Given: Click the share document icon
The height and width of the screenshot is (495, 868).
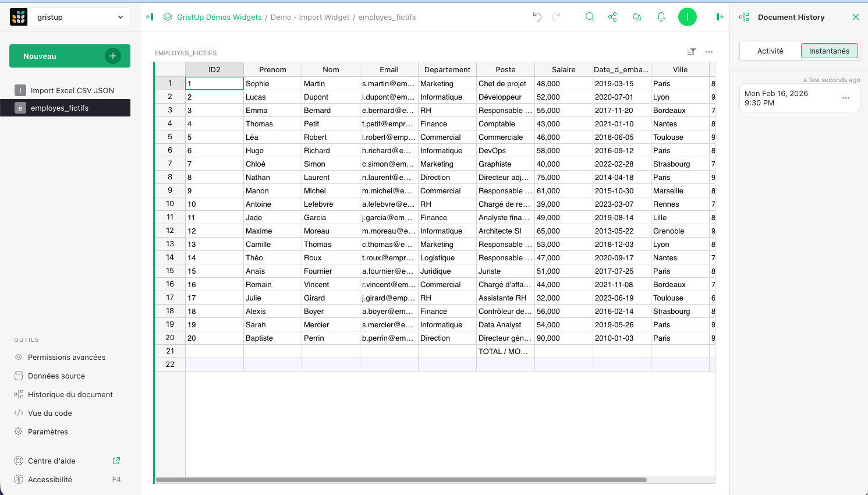Looking at the screenshot, I should click(612, 17).
